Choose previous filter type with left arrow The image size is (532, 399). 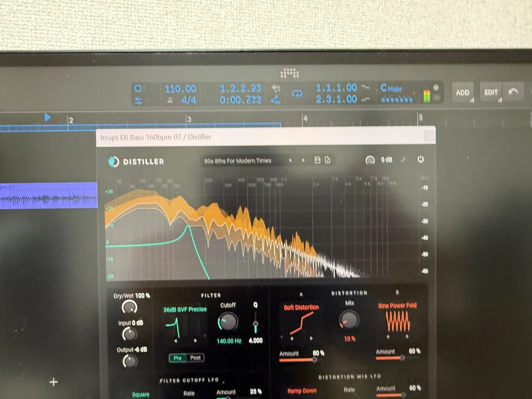coord(176,341)
